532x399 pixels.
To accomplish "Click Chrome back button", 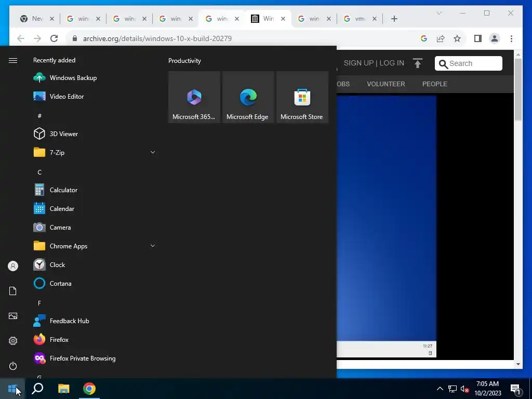I will click(x=21, y=38).
